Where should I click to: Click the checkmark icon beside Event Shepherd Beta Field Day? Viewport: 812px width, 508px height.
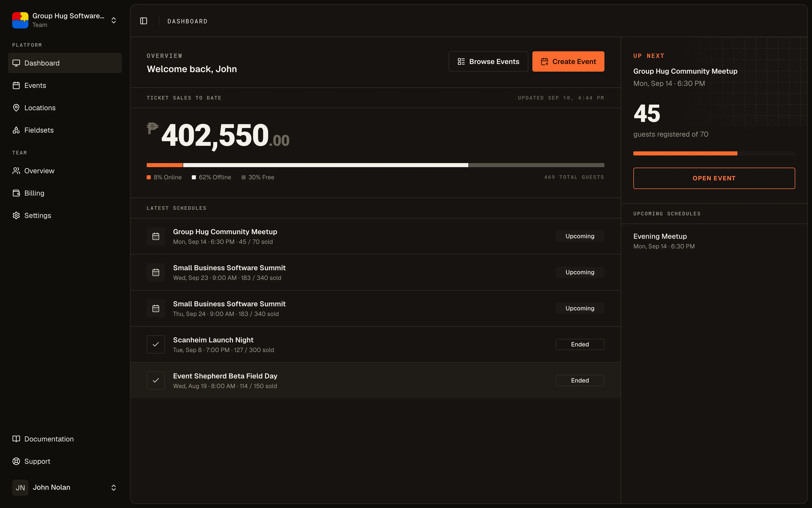pos(156,380)
